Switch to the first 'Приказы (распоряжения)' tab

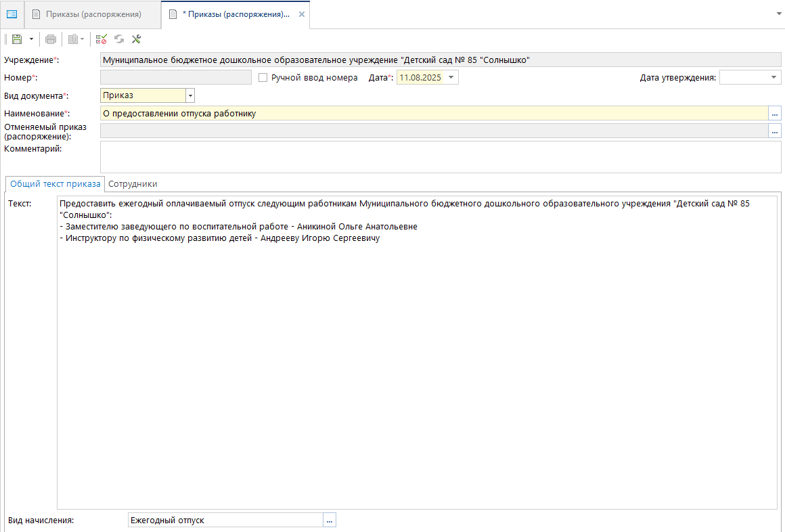click(x=93, y=14)
